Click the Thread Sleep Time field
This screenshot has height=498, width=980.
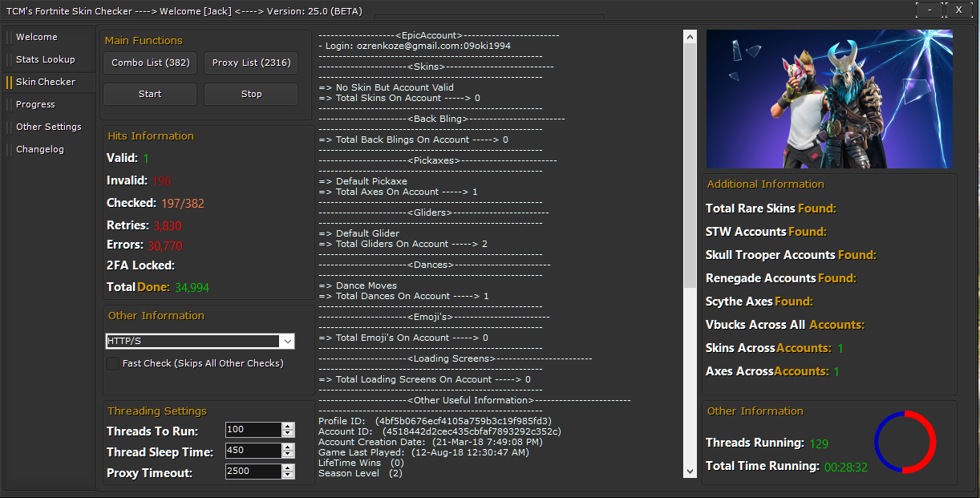[253, 451]
